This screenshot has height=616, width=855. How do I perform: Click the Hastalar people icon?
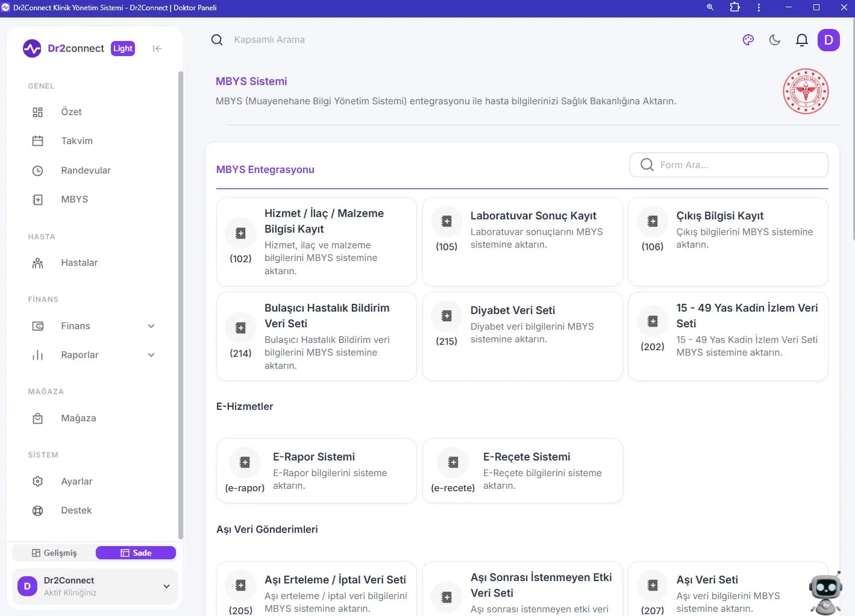click(x=37, y=263)
